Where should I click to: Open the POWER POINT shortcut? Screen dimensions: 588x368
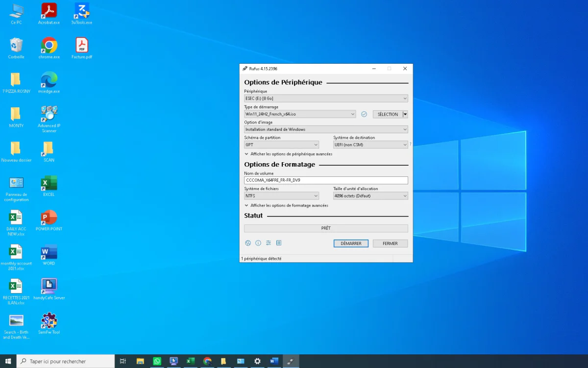tap(49, 220)
